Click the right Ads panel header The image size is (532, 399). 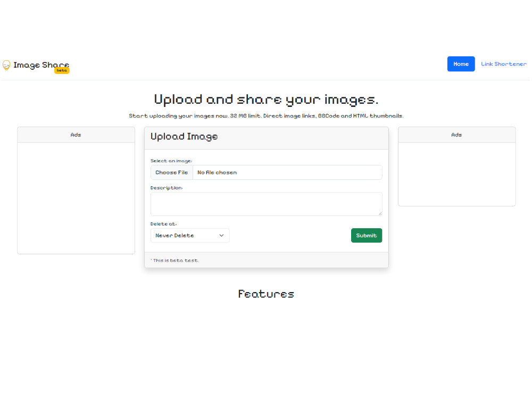point(456,135)
